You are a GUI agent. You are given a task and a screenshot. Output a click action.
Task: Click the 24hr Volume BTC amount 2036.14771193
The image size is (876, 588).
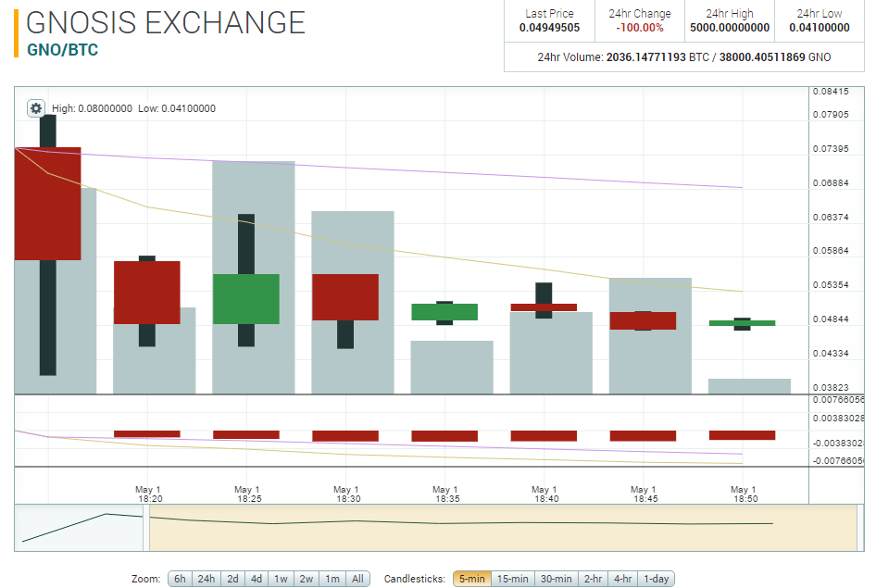tap(645, 57)
